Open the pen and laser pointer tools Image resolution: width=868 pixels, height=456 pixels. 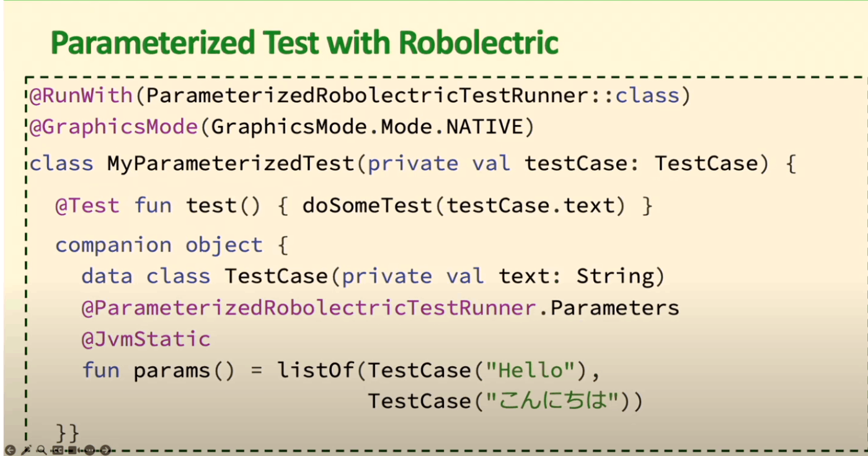pyautogui.click(x=26, y=450)
